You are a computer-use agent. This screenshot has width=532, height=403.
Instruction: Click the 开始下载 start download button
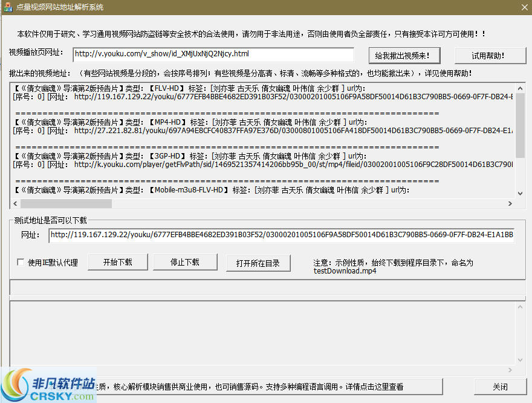pyautogui.click(x=118, y=262)
